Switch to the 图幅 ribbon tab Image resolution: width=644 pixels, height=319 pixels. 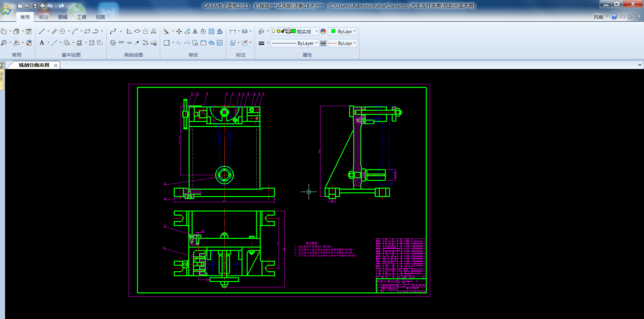(x=63, y=17)
